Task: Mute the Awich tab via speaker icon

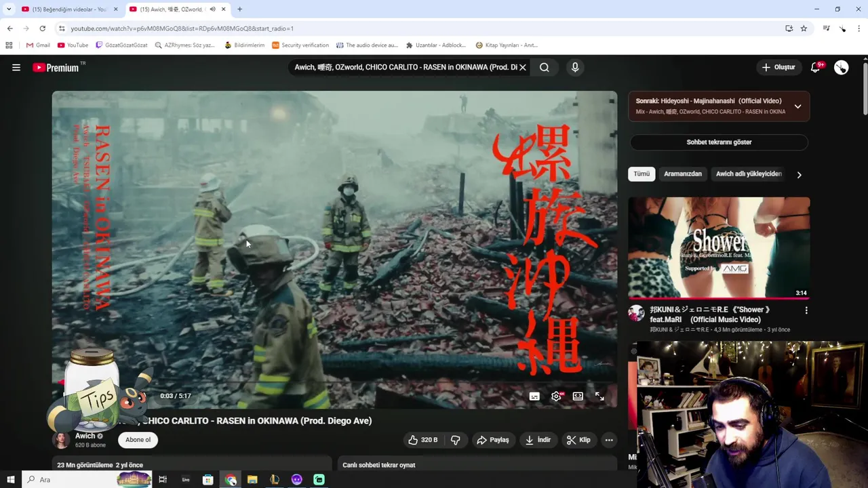Action: point(212,9)
